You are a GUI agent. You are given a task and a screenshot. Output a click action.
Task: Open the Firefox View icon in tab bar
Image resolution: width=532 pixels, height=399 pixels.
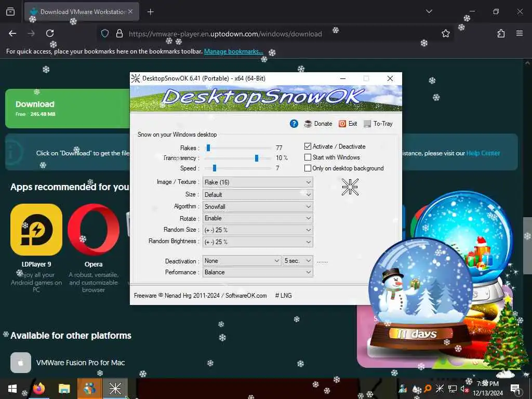(10, 11)
